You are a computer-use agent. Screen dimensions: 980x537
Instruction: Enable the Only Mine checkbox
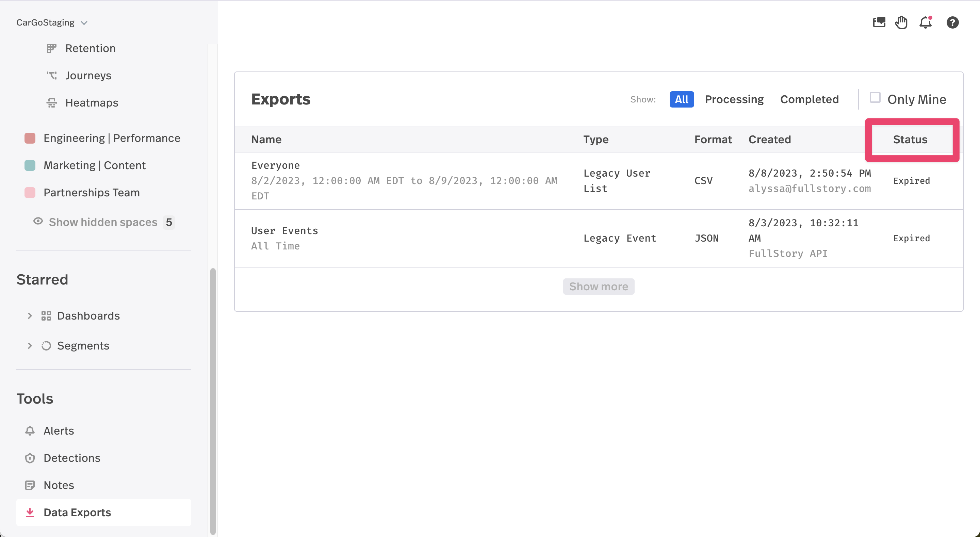[875, 98]
